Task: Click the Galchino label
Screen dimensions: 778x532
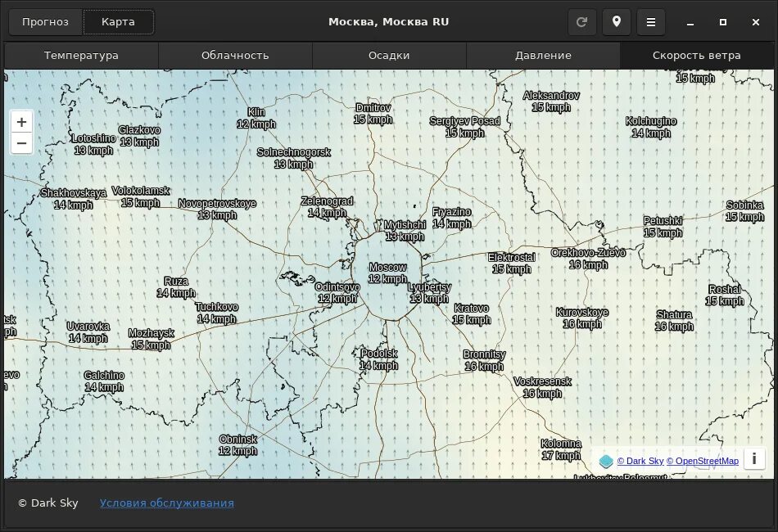Action: pos(104,381)
